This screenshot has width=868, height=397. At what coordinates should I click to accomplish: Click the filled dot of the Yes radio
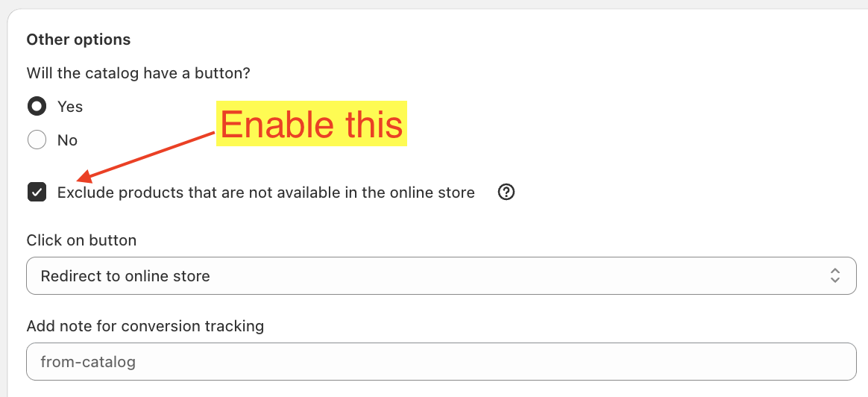pos(37,107)
